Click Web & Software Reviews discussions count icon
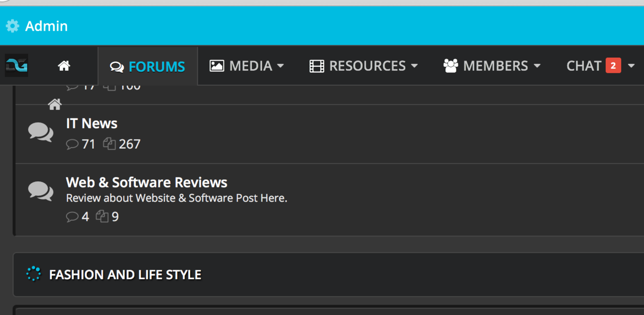 tap(72, 217)
